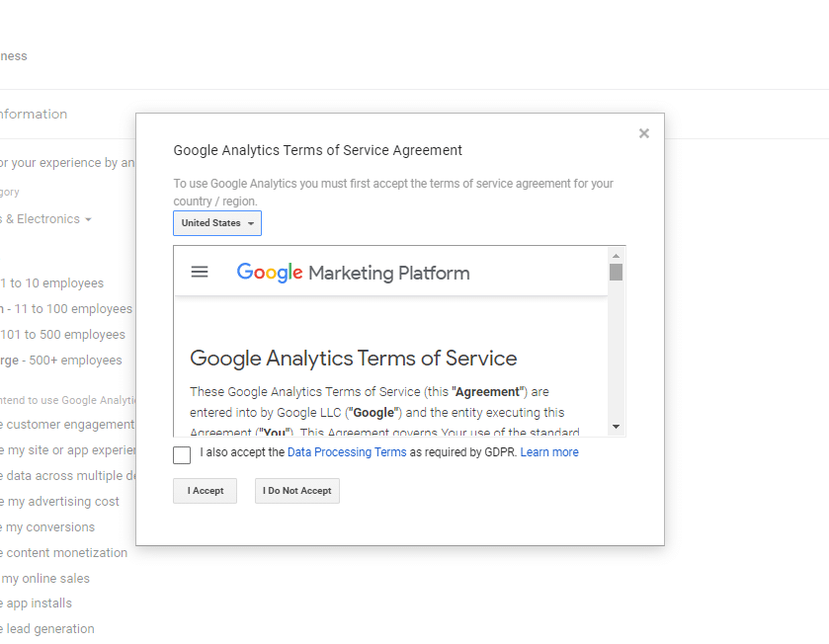Close the Terms of Service dialog
This screenshot has width=829, height=644.
(643, 133)
